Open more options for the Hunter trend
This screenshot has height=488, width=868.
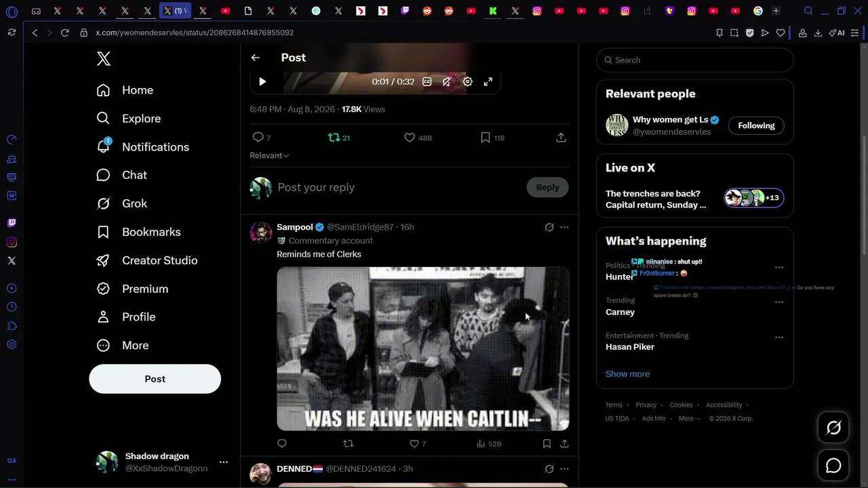pos(779,268)
